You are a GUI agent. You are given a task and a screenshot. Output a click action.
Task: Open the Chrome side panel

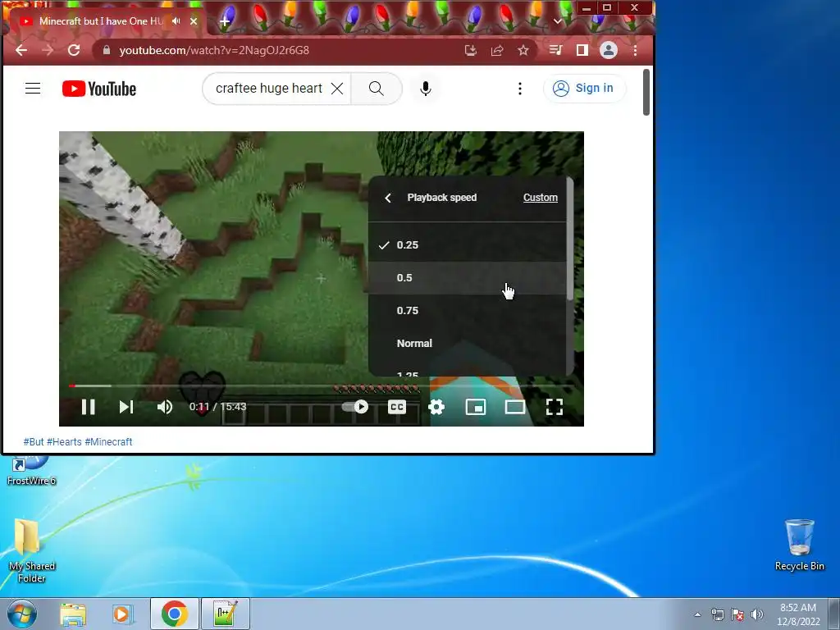pos(582,50)
